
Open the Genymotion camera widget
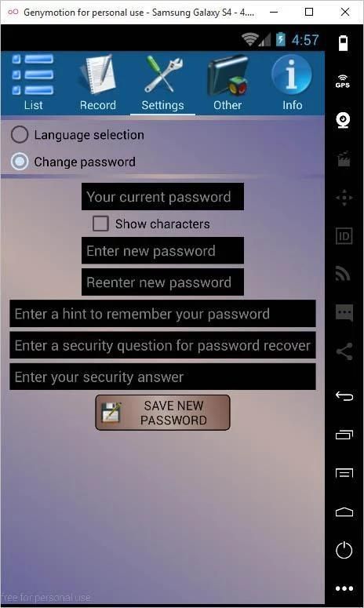[x=344, y=120]
